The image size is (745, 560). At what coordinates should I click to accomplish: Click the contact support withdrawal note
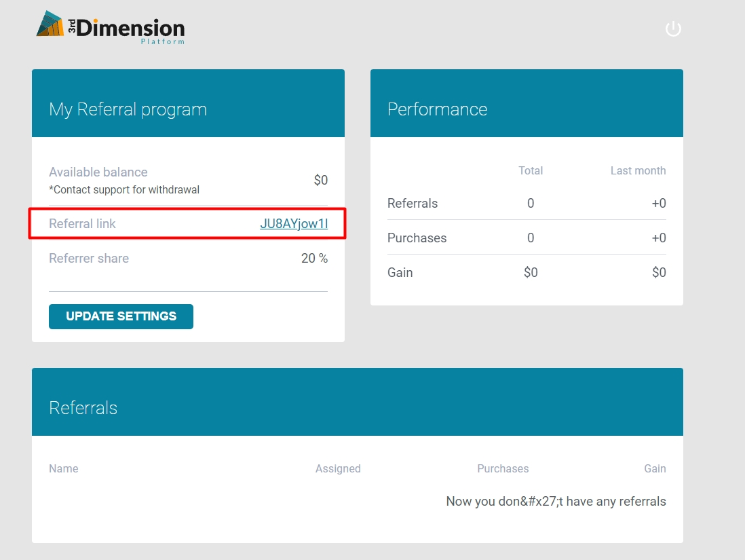(124, 190)
